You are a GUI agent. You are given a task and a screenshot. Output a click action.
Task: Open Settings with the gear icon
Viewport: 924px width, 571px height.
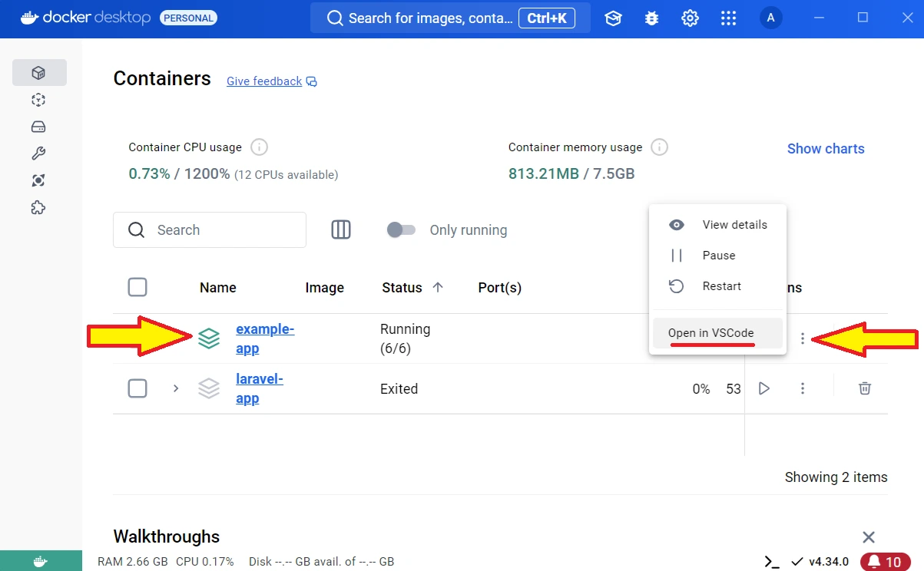click(x=691, y=18)
